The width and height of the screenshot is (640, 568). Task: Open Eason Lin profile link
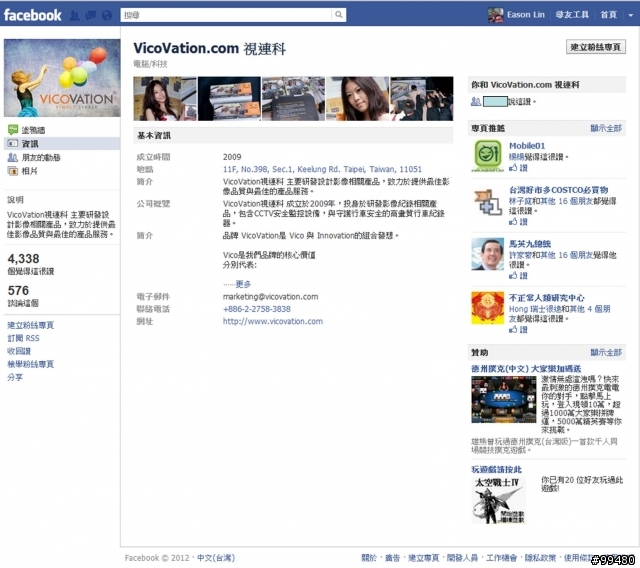(x=526, y=15)
